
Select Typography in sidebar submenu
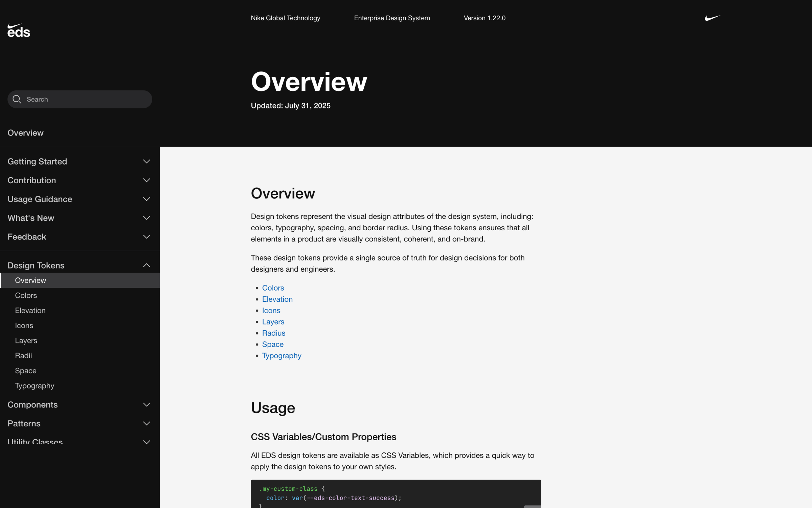pyautogui.click(x=35, y=386)
